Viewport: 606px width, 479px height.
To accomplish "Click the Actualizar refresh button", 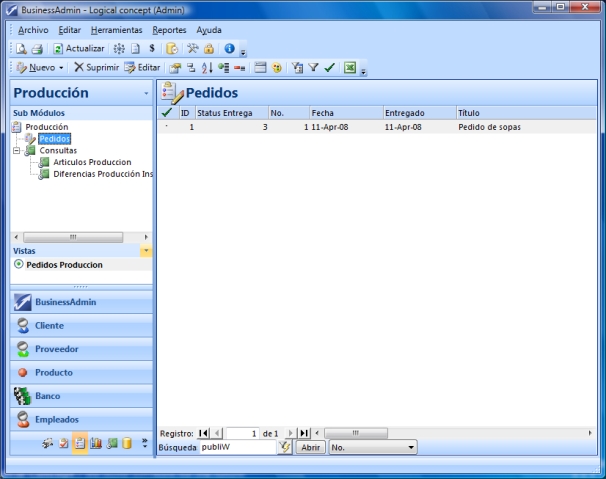I will coord(78,48).
